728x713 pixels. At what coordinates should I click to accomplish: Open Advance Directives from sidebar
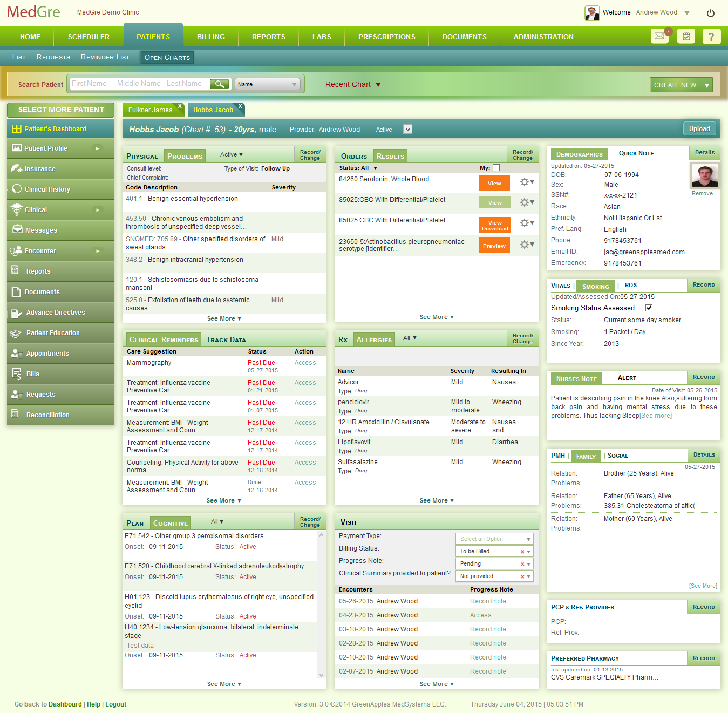tap(60, 313)
